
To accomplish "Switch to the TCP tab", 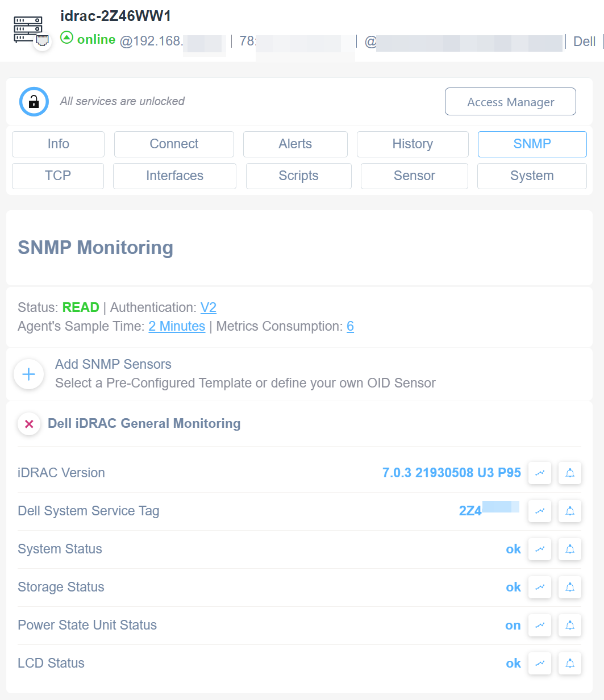I will point(58,176).
